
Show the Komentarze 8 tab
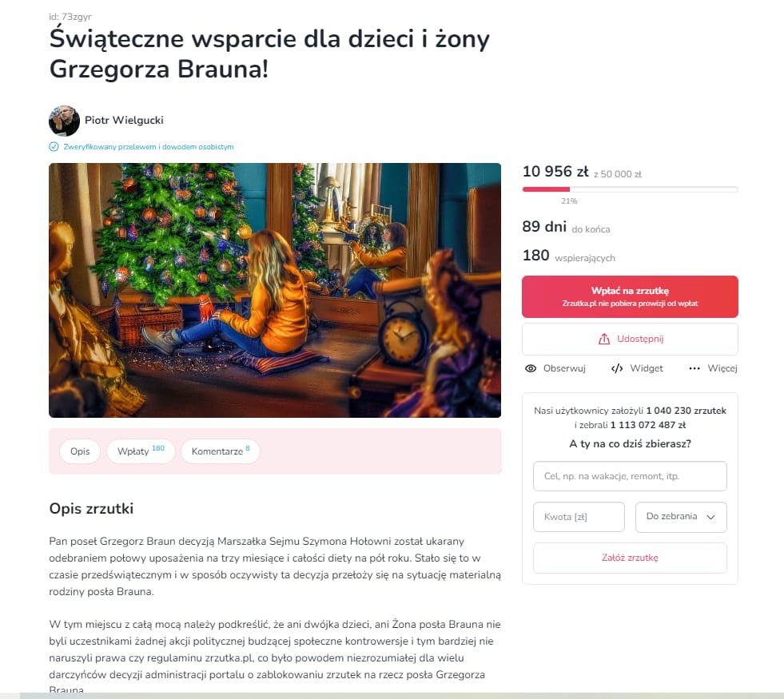tap(220, 451)
